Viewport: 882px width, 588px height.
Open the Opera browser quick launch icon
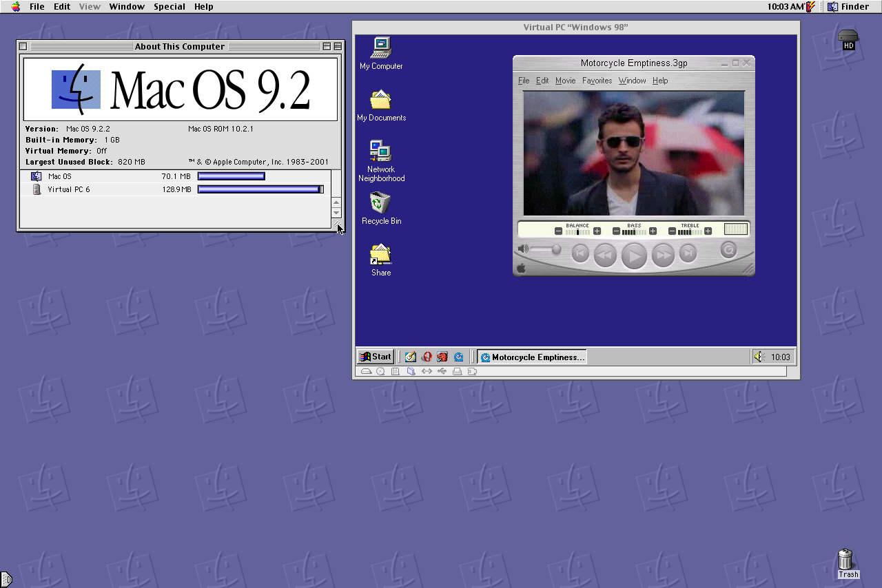[427, 357]
